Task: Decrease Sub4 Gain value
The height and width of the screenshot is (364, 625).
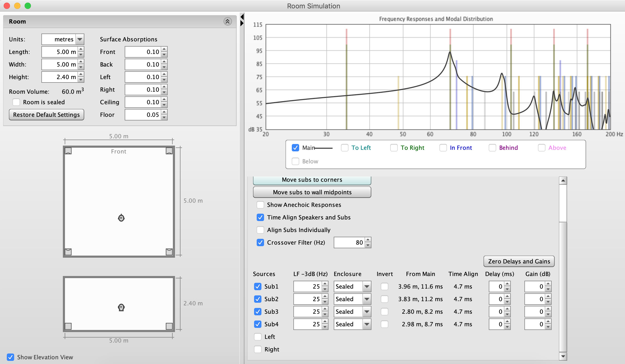Action: click(548, 327)
